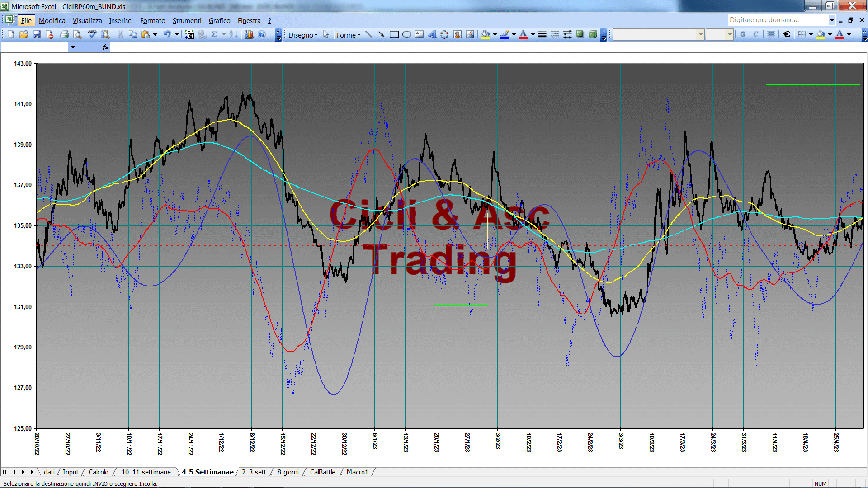Apply yellow Fill Color on drawing toolbar
868x488 pixels.
coord(486,35)
